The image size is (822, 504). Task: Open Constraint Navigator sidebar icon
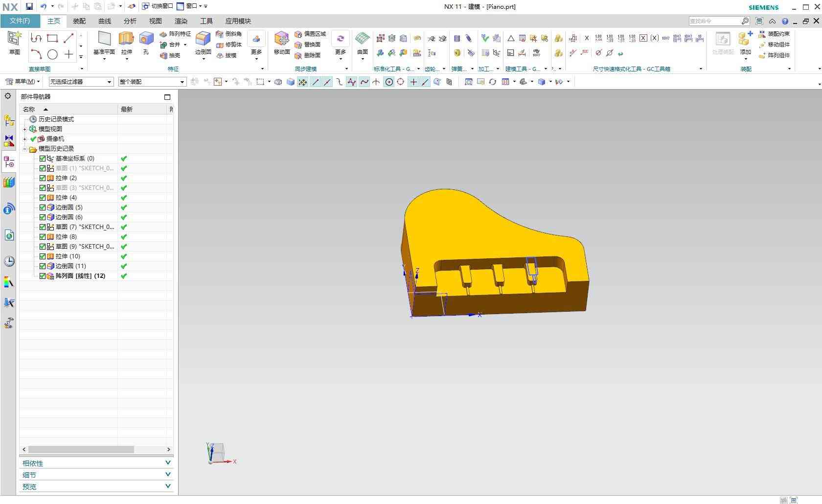tap(9, 141)
